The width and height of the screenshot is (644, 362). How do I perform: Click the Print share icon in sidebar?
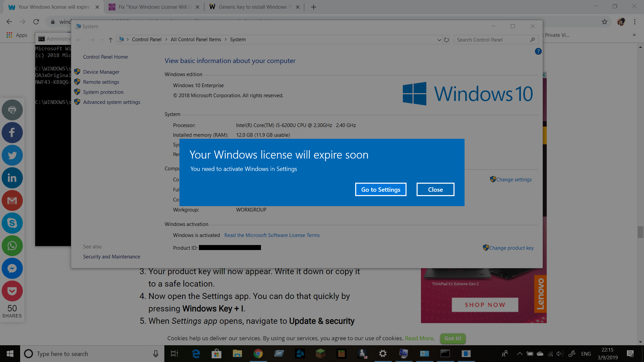pos(12,110)
